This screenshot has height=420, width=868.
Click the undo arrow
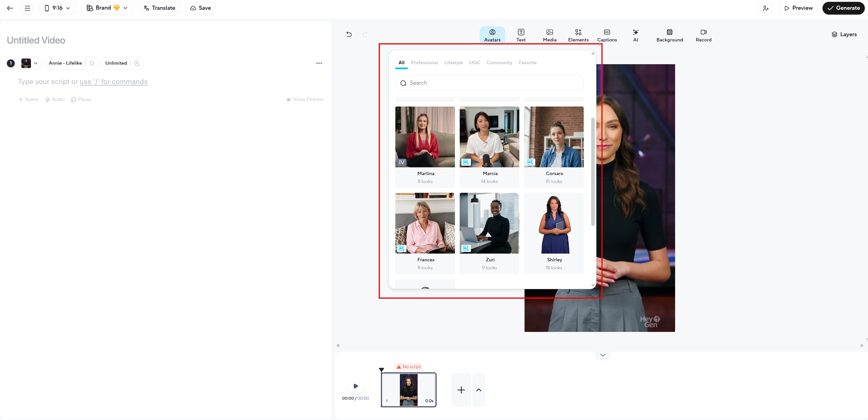[349, 34]
